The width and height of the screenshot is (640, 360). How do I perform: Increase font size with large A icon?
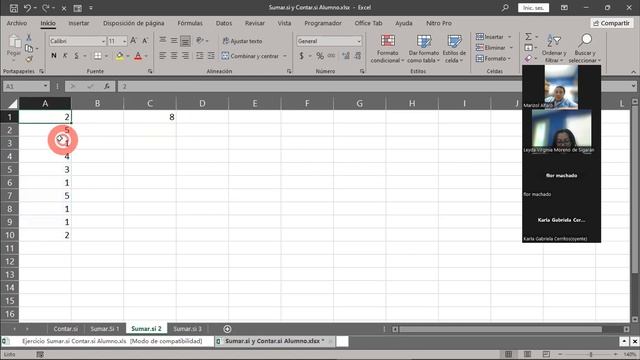click(133, 41)
